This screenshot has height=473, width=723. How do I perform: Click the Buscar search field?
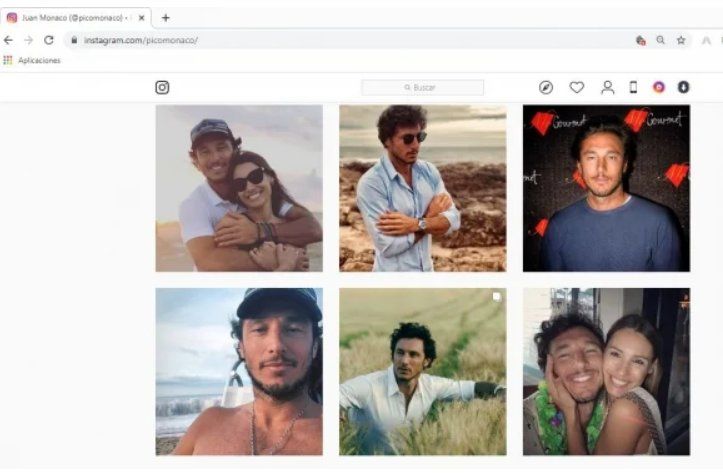423,87
